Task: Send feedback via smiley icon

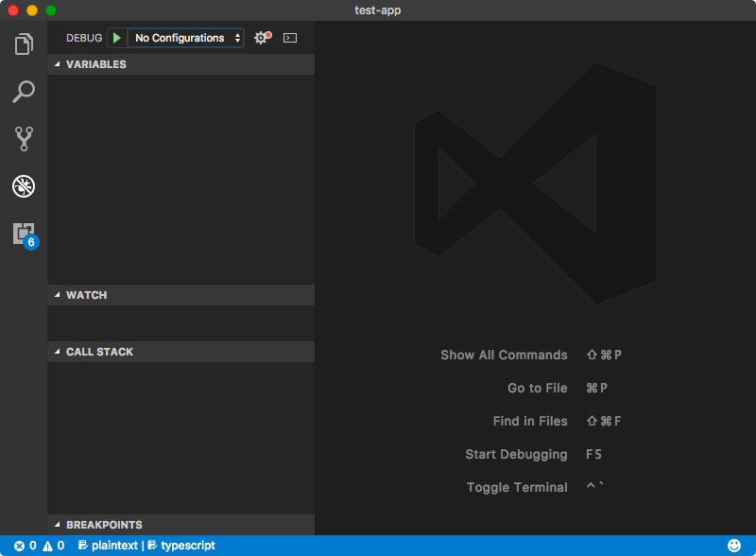Action: tap(734, 546)
